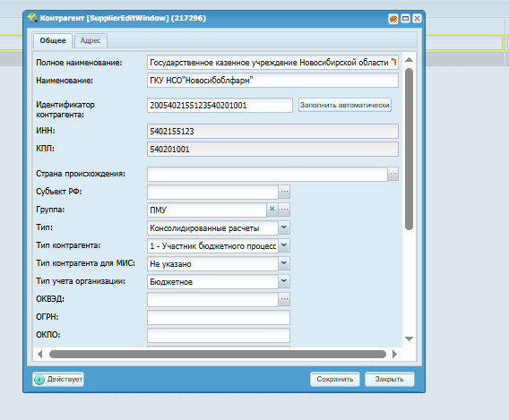Viewport: 509px width, 420px height.
Task: Edit the Полное наименование field
Action: [x=272, y=63]
